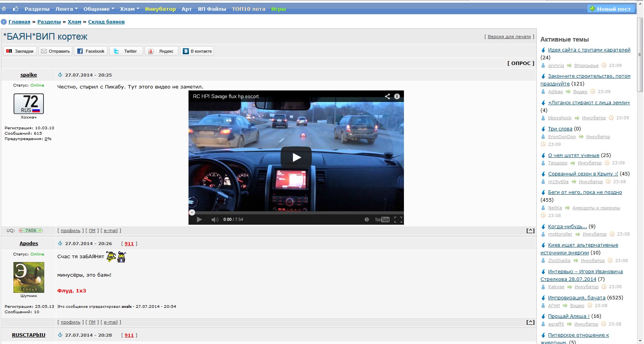Open the ОПРОС poll link
This screenshot has width=644, height=344.
521,63
